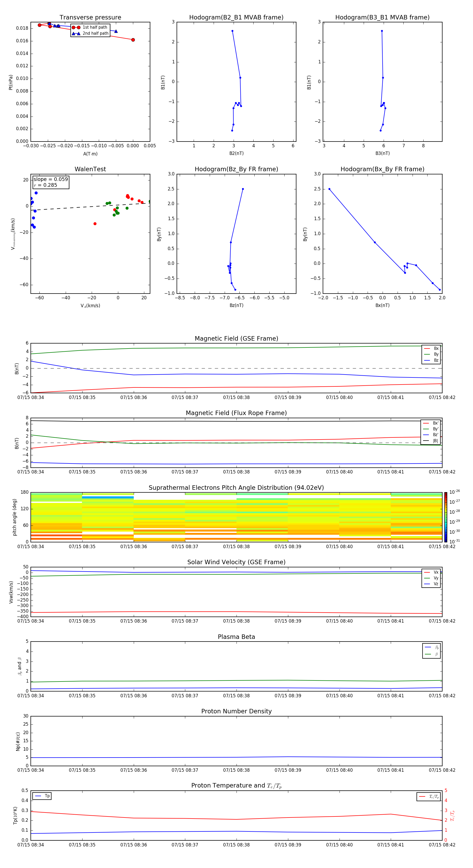The image size is (473, 868).
Task: Click the 'Pt(nPa)' y-axis label
Action: click(11, 82)
